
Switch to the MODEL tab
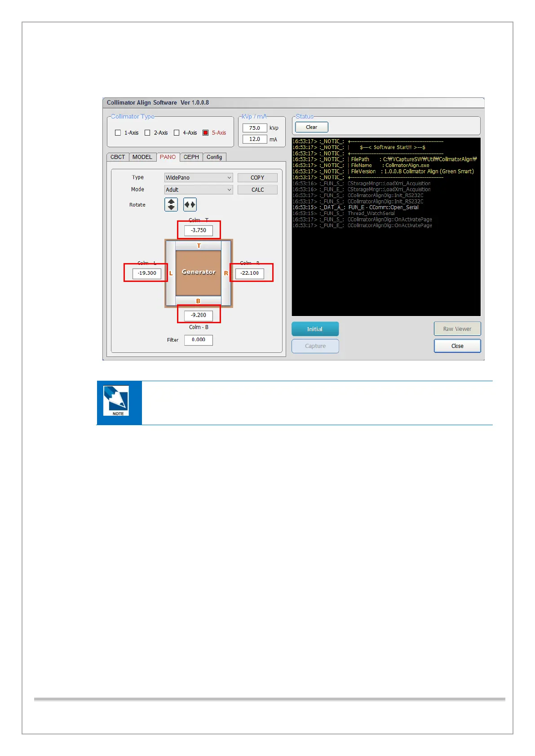click(x=142, y=157)
